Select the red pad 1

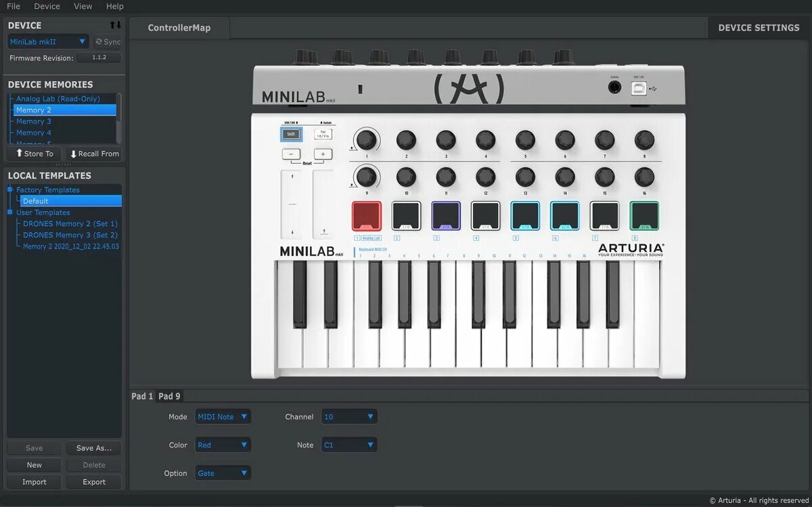(367, 216)
